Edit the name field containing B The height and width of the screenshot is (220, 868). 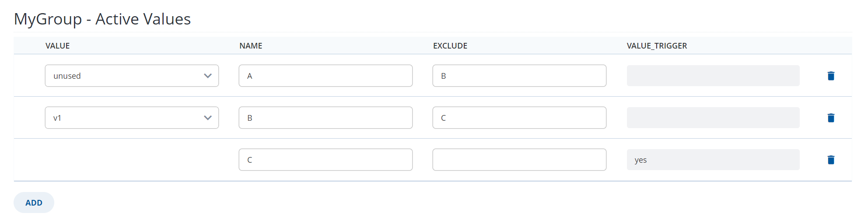(325, 118)
